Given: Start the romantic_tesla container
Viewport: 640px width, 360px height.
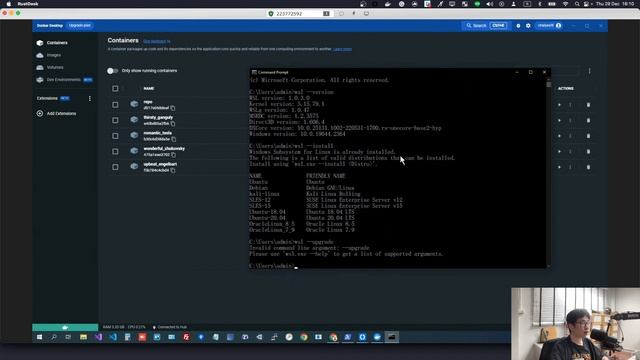Looking at the screenshot, I should (559, 136).
